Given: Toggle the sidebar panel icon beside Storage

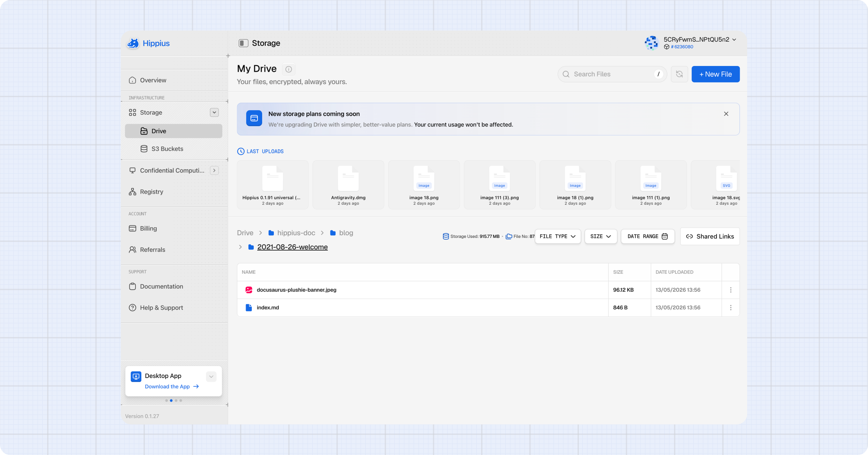Looking at the screenshot, I should [x=243, y=43].
